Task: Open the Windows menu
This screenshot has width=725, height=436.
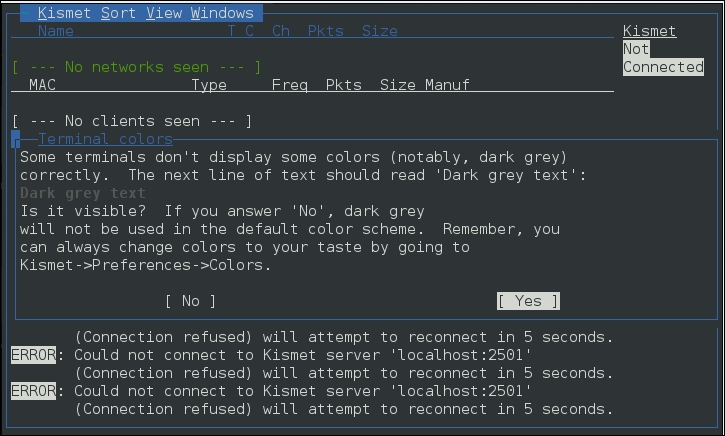Action: 222,13
